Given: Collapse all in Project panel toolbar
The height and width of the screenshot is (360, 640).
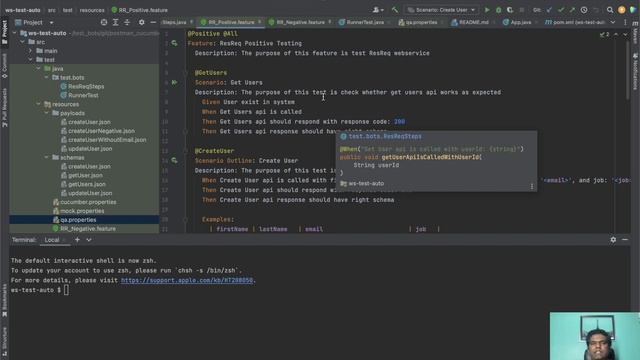Looking at the screenshot, I should (x=127, y=22).
